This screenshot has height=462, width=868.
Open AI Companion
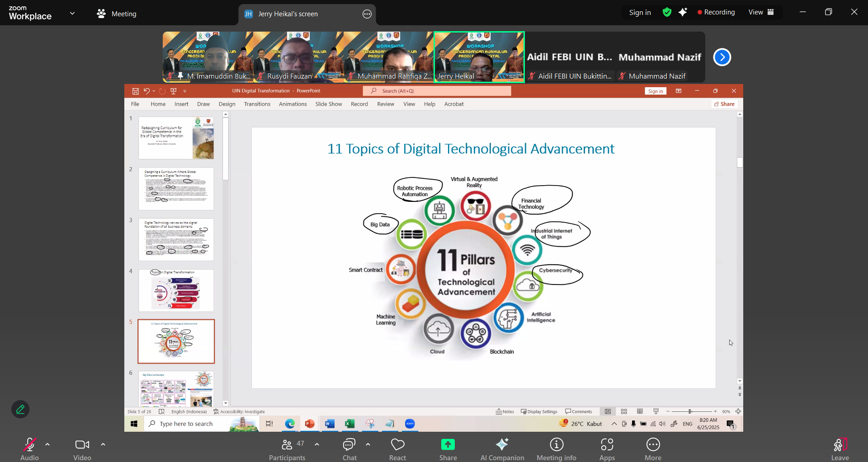pos(502,449)
